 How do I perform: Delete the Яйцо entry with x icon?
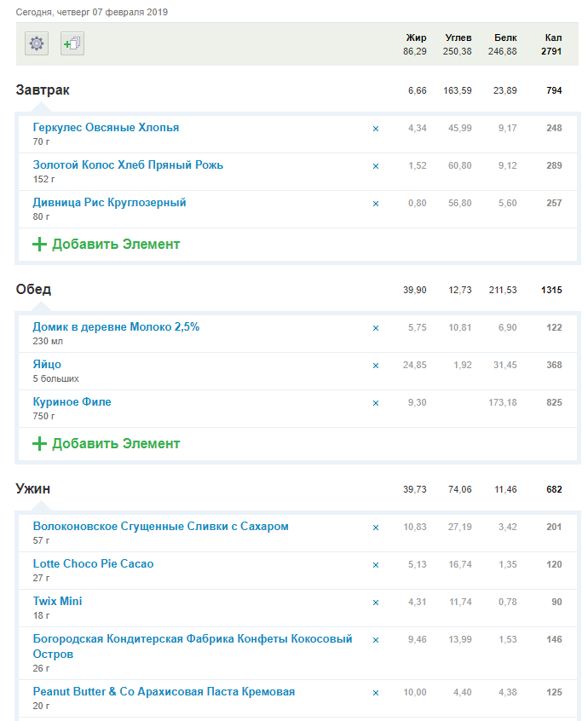point(376,366)
